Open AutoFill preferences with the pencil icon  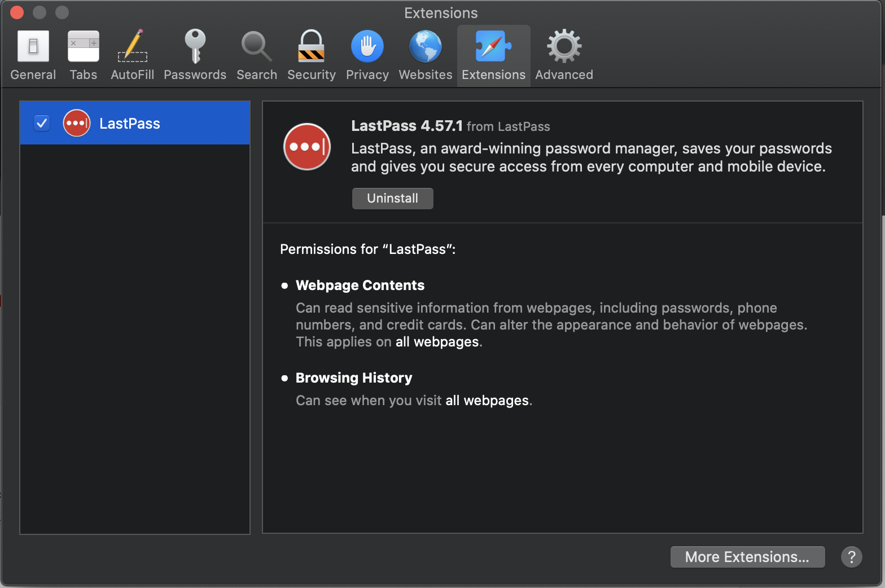132,55
